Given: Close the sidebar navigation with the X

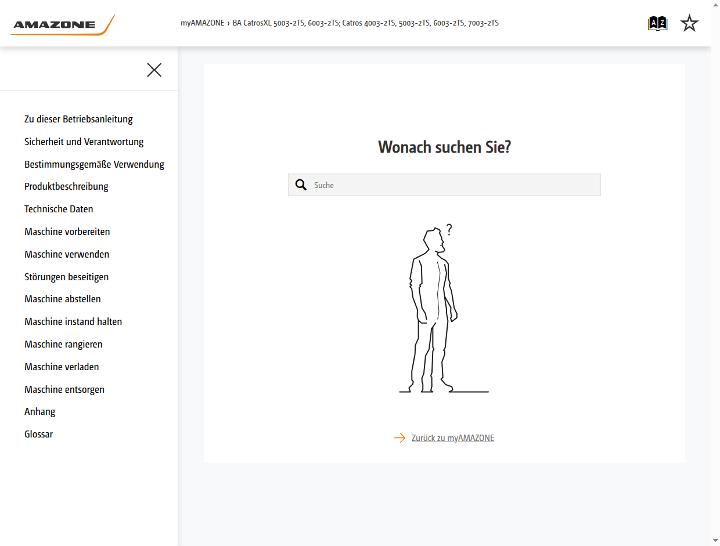Looking at the screenshot, I should point(154,70).
